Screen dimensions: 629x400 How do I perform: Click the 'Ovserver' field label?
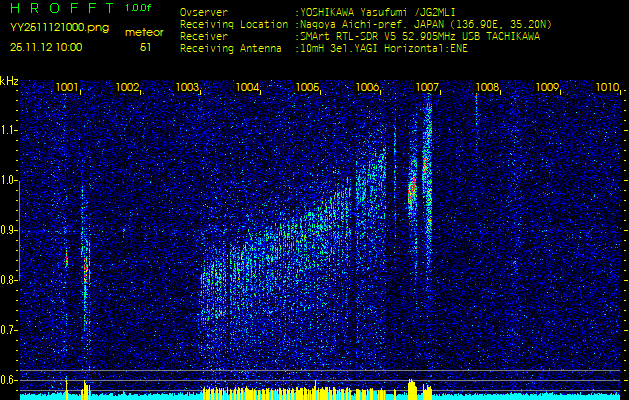(204, 13)
